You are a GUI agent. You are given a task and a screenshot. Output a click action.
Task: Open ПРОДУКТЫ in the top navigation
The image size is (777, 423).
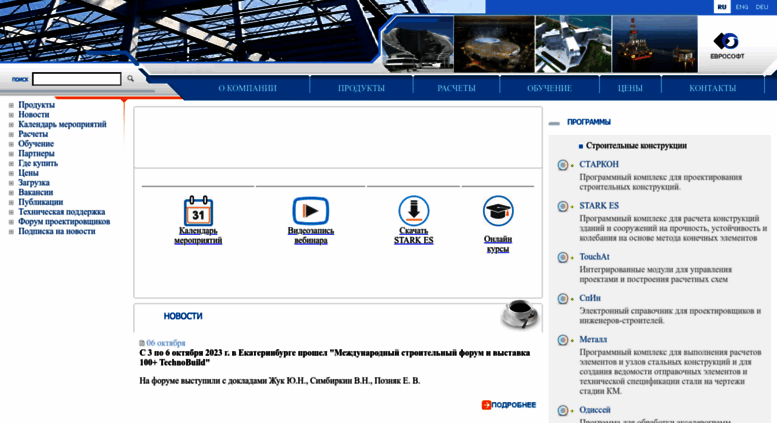(361, 88)
